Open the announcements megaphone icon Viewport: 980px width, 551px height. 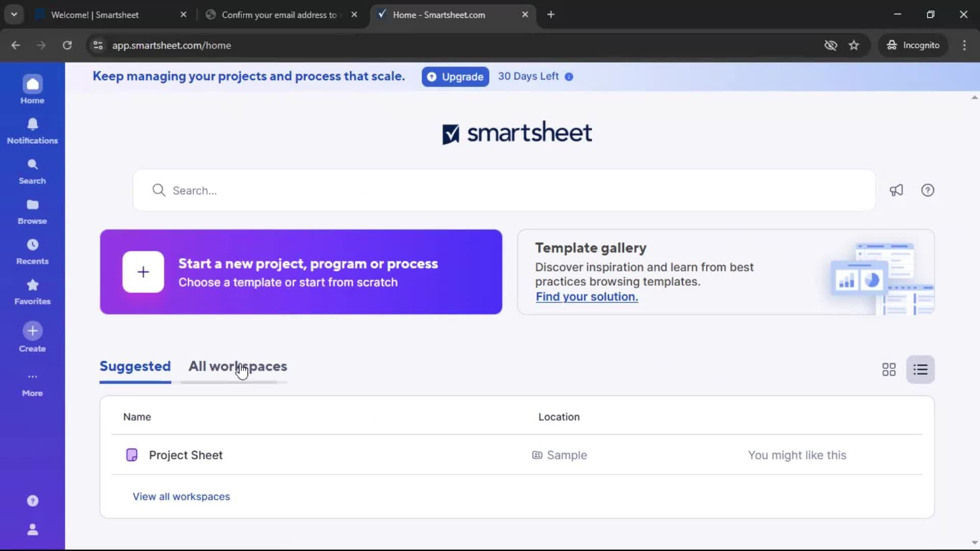click(897, 190)
